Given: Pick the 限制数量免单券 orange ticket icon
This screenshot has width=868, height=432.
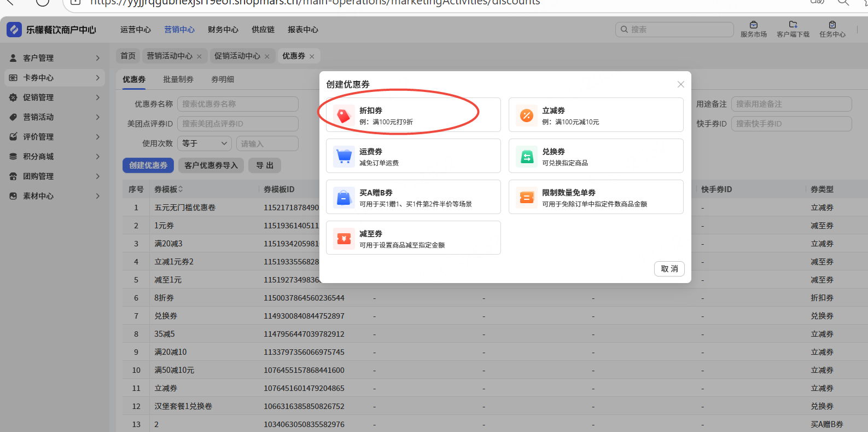Looking at the screenshot, I should (x=527, y=197).
